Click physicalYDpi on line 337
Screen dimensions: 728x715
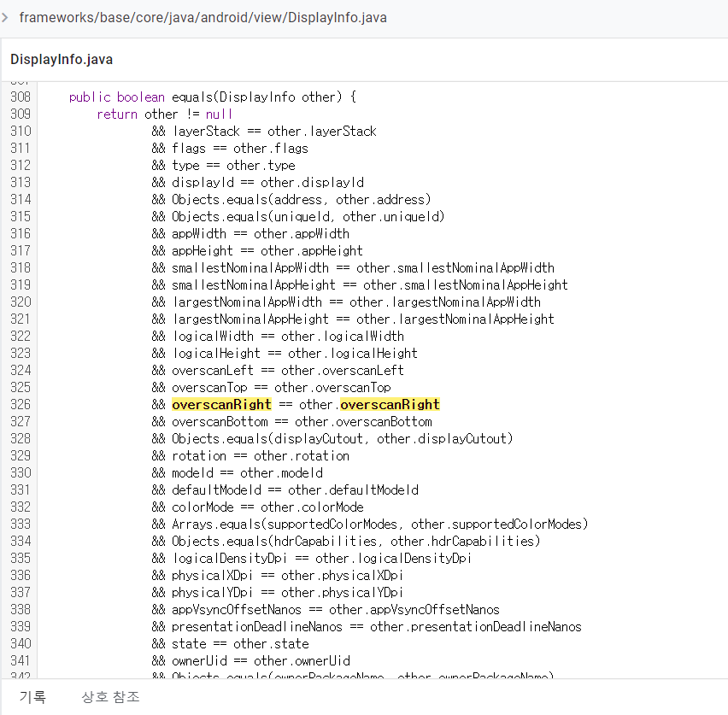(x=212, y=593)
